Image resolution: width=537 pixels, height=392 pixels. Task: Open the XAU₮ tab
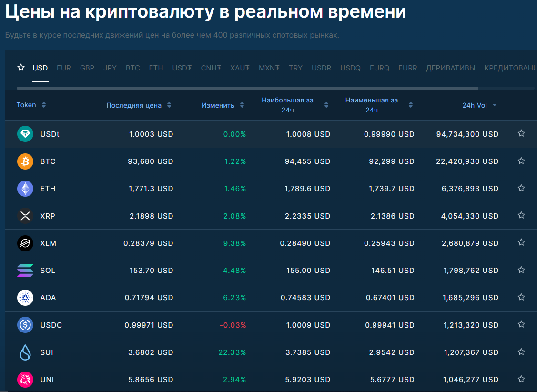coord(240,68)
